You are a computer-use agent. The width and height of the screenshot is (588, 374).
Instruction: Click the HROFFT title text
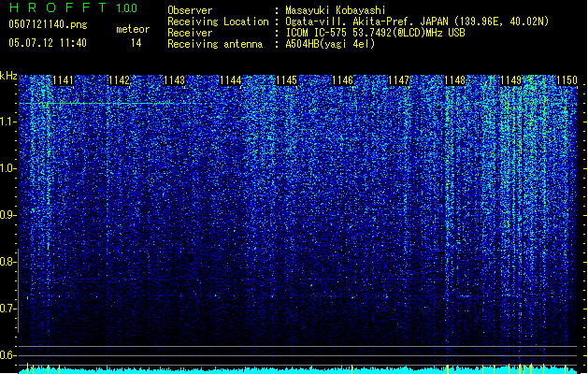[58, 7]
